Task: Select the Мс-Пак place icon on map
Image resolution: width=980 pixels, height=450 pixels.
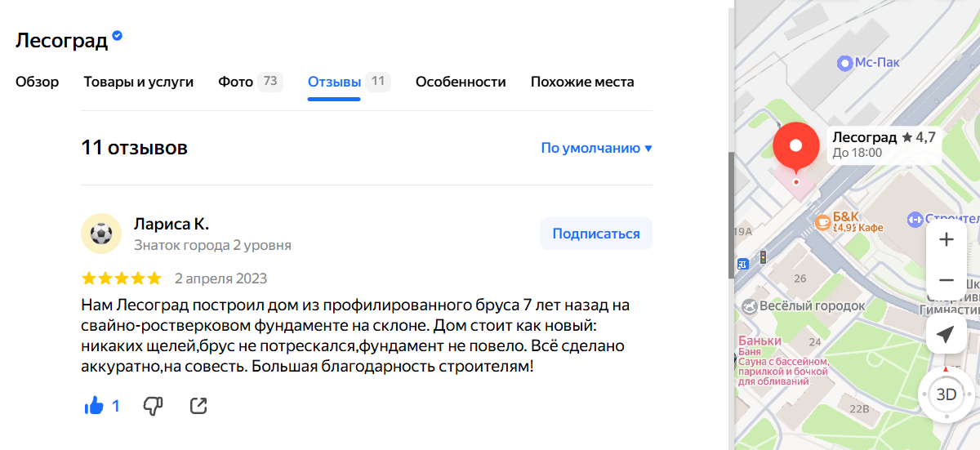Action: [845, 63]
